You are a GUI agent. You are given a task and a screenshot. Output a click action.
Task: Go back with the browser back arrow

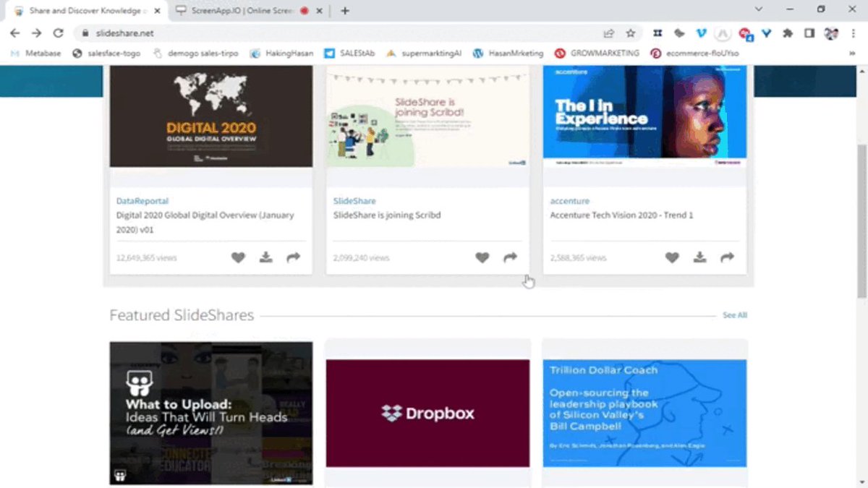tap(15, 33)
